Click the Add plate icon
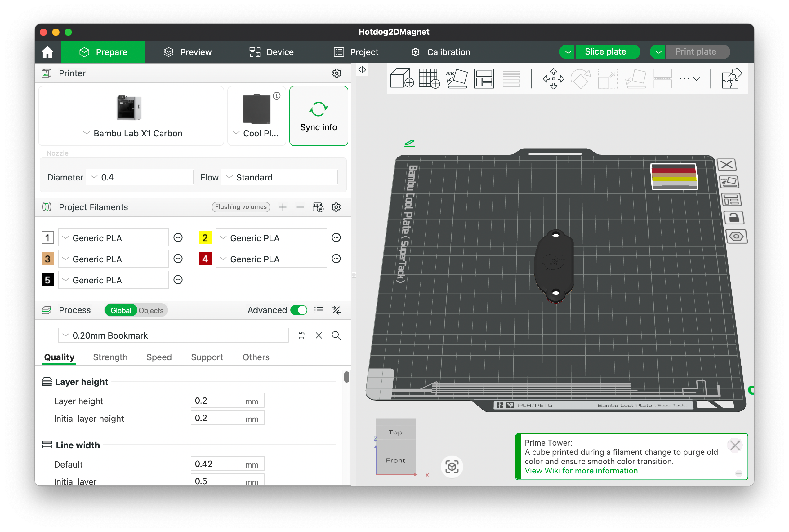 [429, 78]
